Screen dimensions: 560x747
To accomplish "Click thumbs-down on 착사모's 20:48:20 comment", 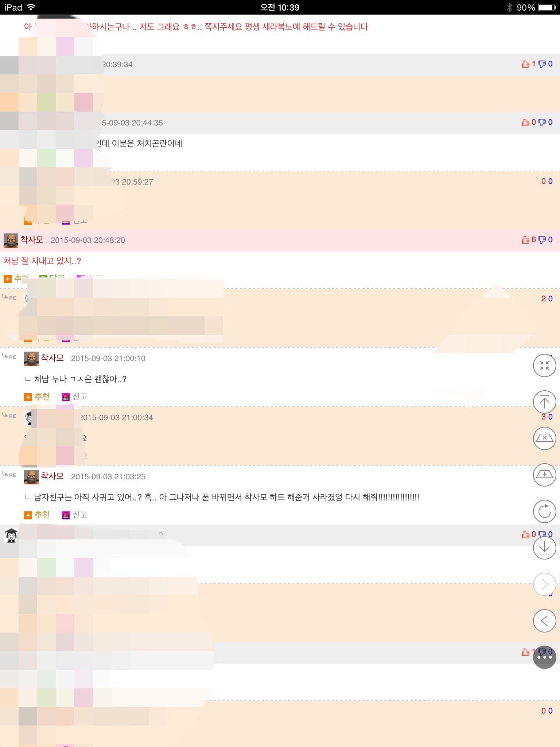I will click(x=542, y=240).
